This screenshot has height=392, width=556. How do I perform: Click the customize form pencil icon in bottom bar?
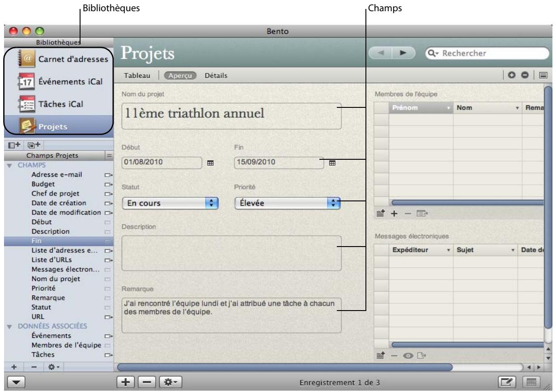point(507,382)
